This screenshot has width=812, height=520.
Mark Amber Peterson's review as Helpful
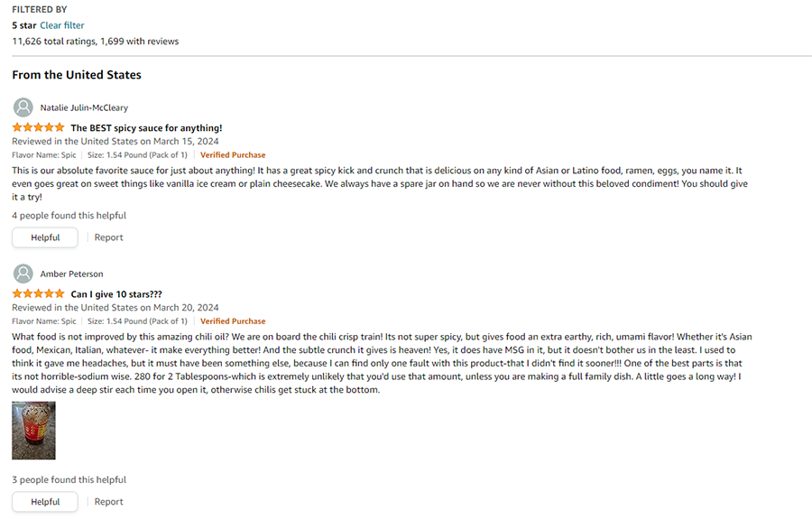tap(45, 502)
